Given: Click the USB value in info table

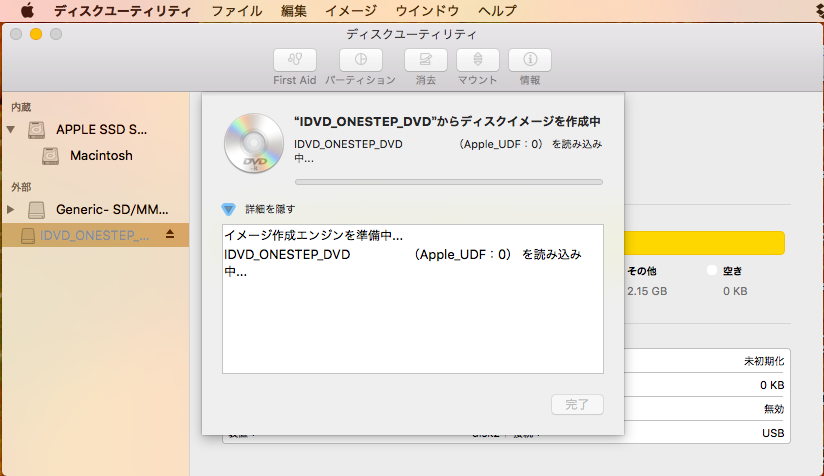Looking at the screenshot, I should click(x=773, y=433).
